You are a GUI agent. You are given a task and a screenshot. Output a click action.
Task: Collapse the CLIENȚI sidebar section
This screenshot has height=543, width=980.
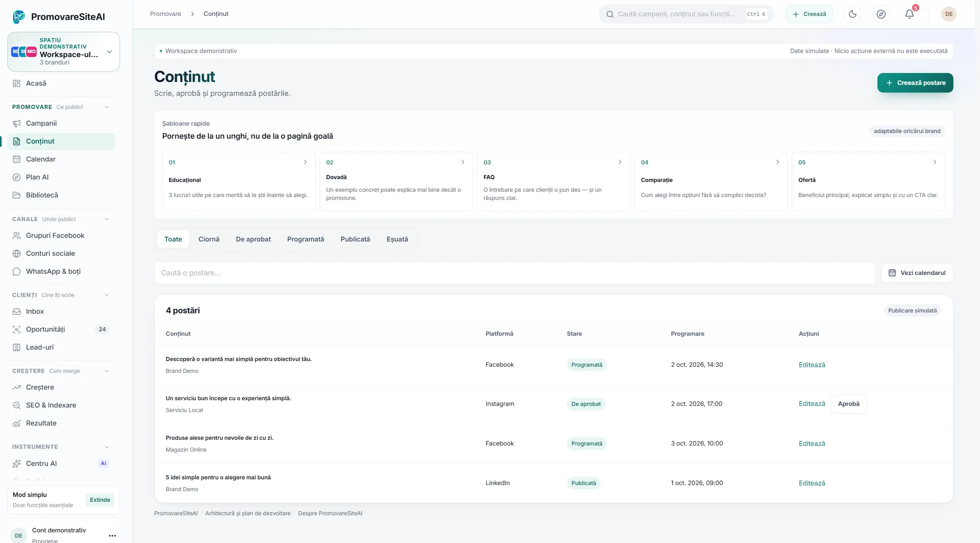[107, 295]
